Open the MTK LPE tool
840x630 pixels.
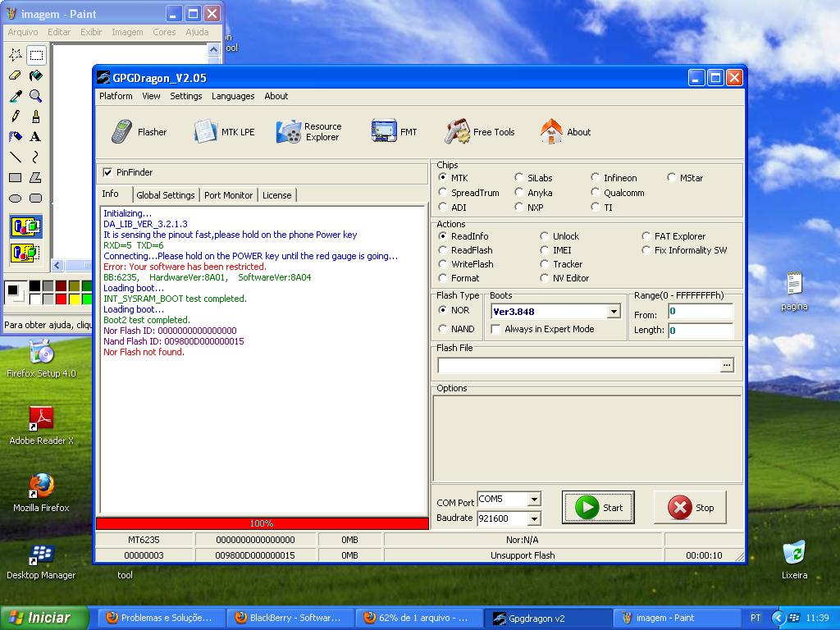[x=224, y=132]
